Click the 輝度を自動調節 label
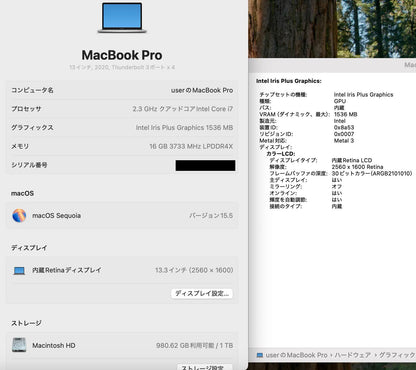This screenshot has height=370, width=416. click(288, 200)
